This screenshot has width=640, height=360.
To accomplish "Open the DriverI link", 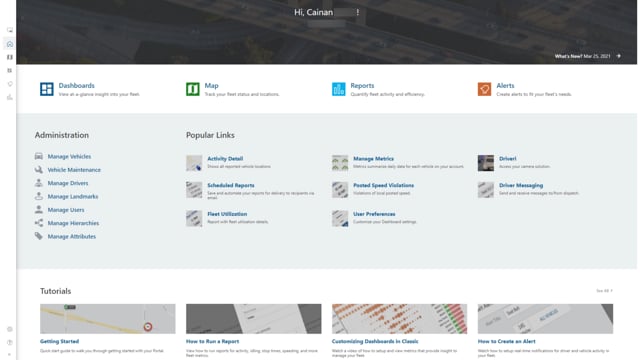I will click(507, 158).
